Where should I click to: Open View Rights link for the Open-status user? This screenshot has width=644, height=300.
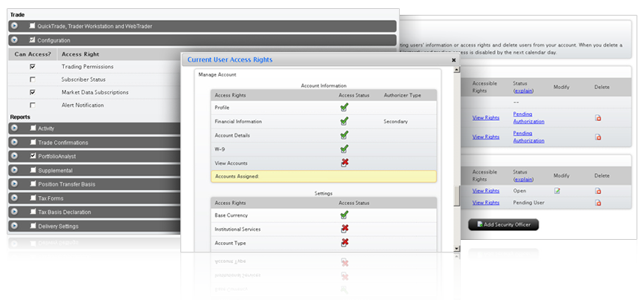(x=485, y=191)
